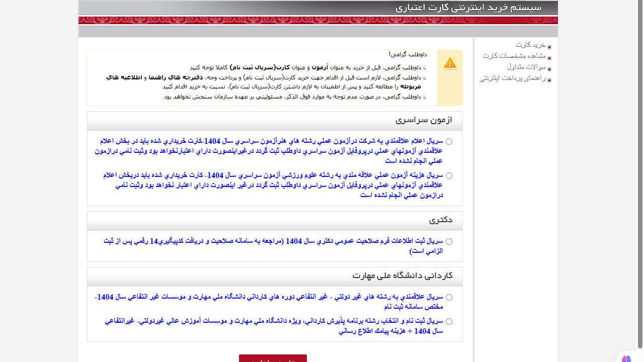Viewport: 644px width, 362px height.
Task: Click the red bullet beside سوالات متداول
Action: coord(549,69)
